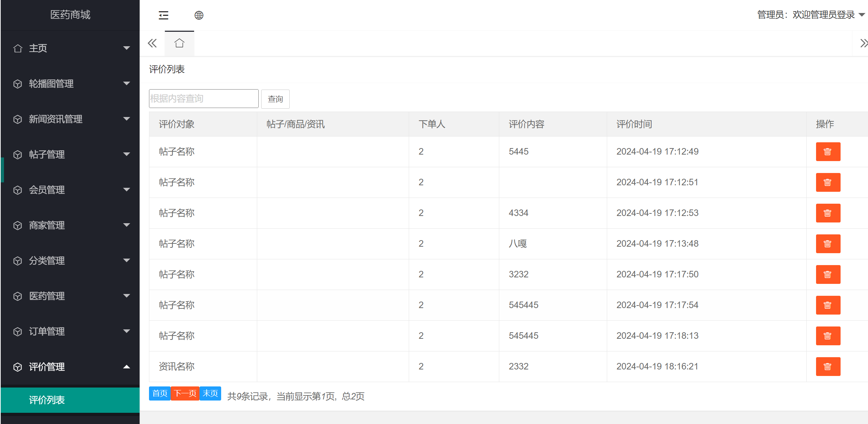The image size is (868, 424).
Task: Click the 查询 search button
Action: [x=275, y=99]
